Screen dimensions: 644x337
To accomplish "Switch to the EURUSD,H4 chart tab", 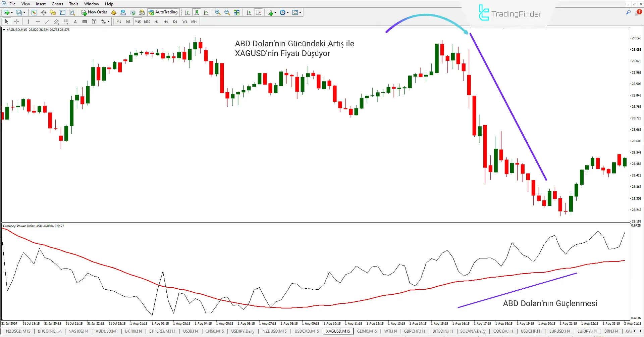I will pyautogui.click(x=559, y=331).
